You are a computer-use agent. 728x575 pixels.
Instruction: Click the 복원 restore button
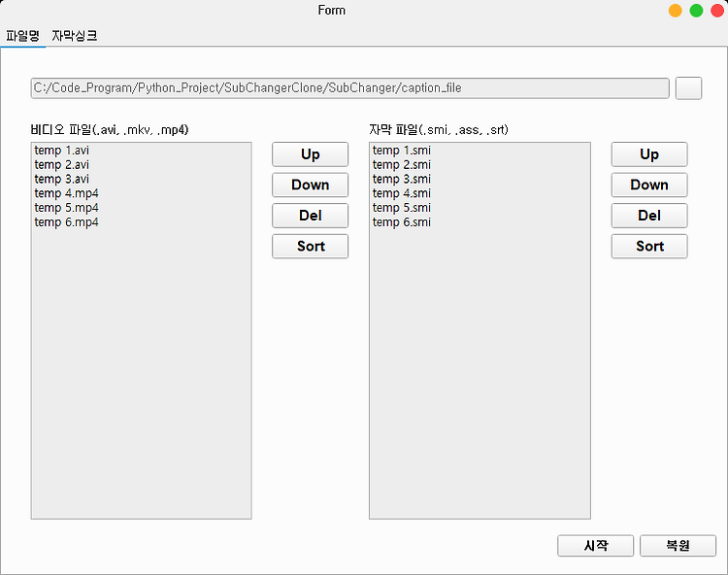678,545
